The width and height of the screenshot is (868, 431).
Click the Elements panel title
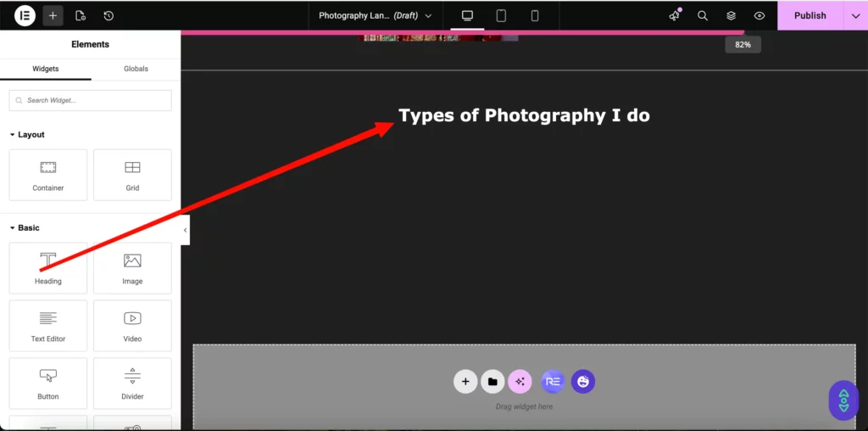pos(90,44)
